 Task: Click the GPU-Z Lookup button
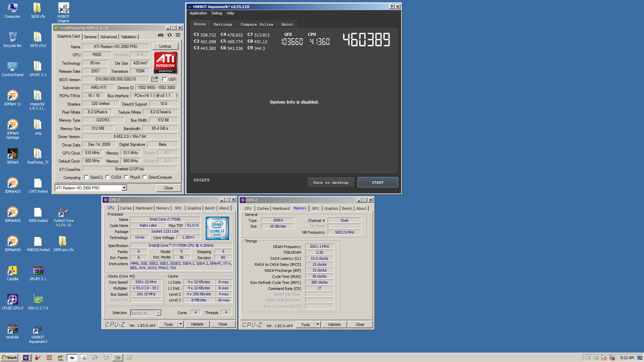pos(165,47)
